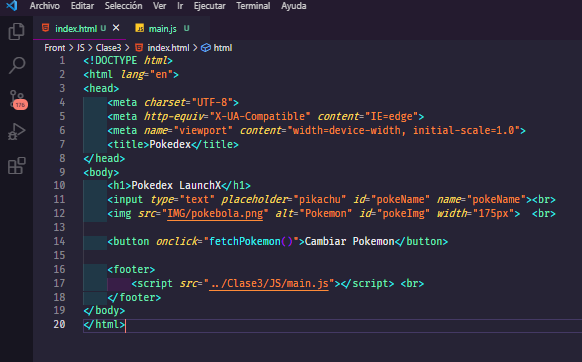Select JS folder in breadcrumb

[81, 48]
